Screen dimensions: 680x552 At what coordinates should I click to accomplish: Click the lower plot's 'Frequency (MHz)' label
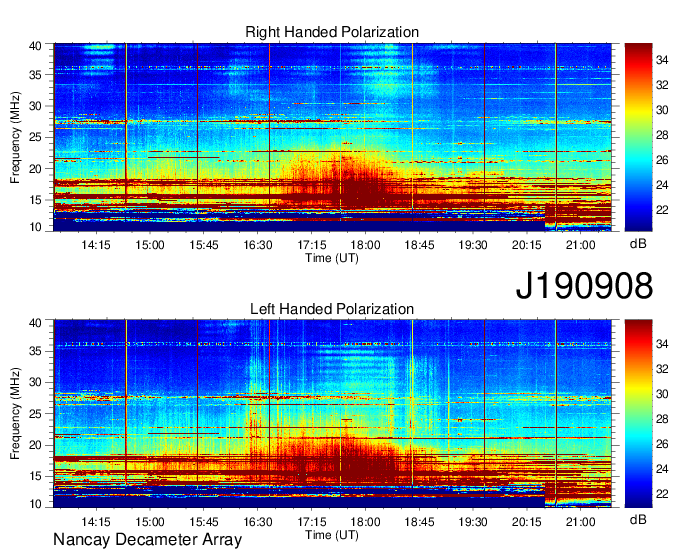click(15, 414)
